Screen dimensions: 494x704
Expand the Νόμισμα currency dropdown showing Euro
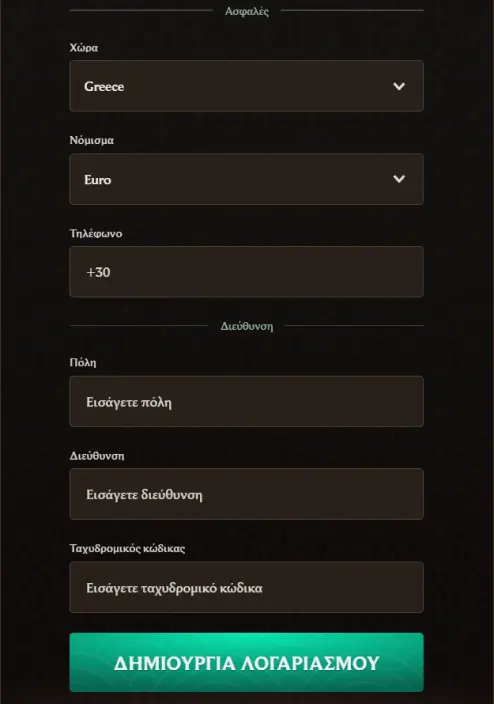pyautogui.click(x=247, y=179)
